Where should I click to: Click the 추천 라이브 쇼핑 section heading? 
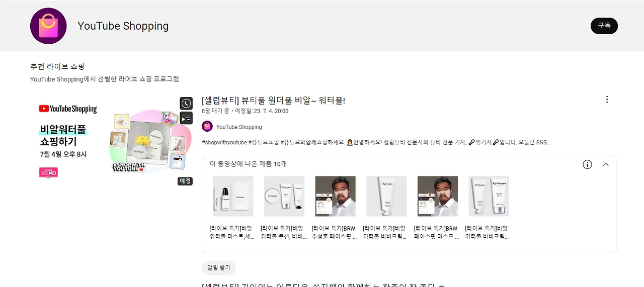57,66
